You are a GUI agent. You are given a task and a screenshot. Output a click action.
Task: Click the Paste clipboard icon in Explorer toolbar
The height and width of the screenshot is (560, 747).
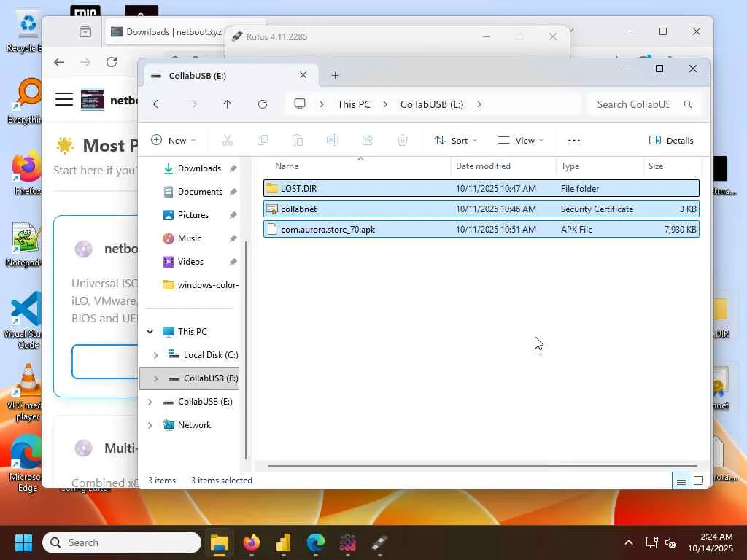[x=298, y=140]
